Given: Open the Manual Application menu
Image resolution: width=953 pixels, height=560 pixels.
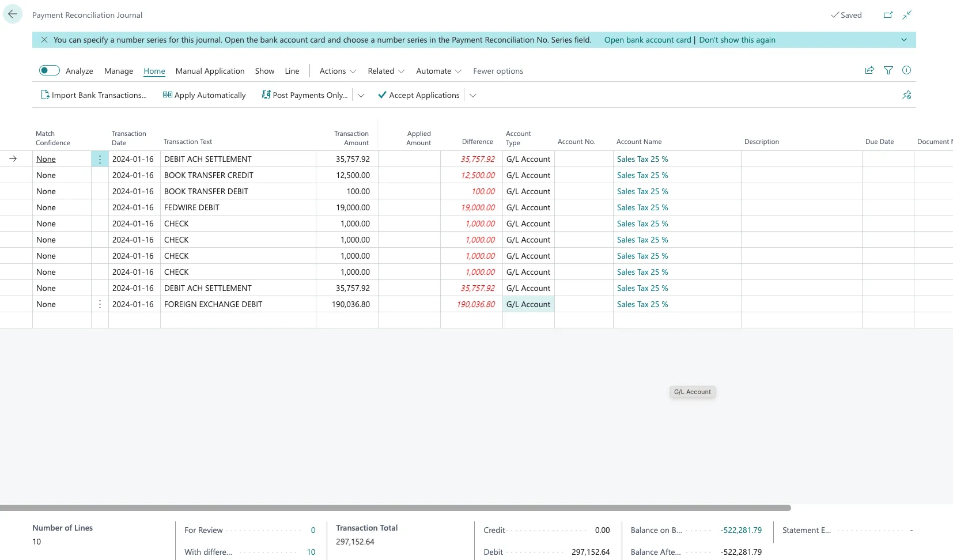Looking at the screenshot, I should 210,71.
